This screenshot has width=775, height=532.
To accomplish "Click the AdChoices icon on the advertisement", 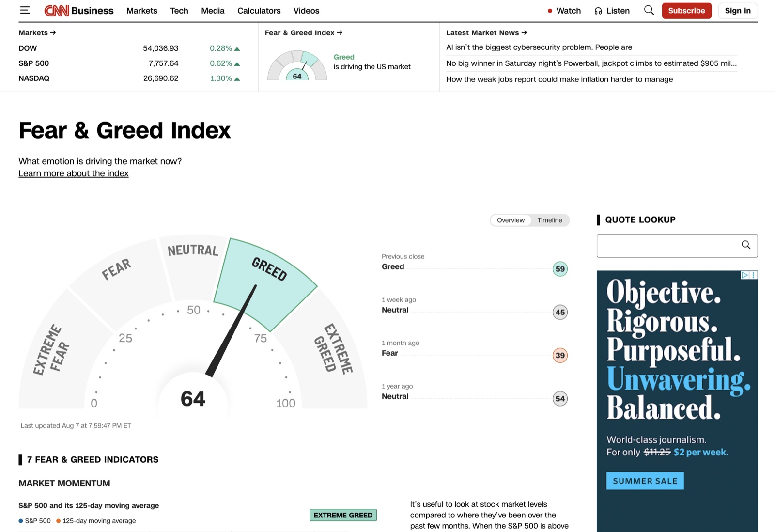I will pos(745,275).
